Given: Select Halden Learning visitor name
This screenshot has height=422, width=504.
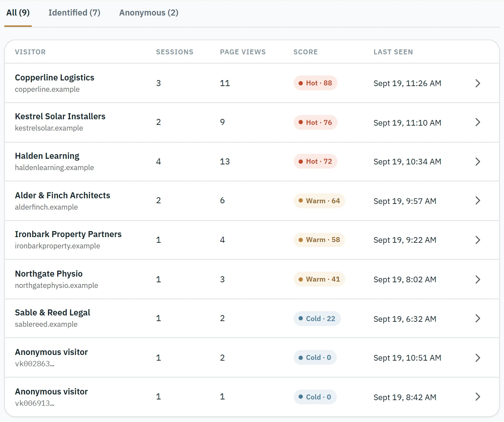Looking at the screenshot, I should [47, 156].
